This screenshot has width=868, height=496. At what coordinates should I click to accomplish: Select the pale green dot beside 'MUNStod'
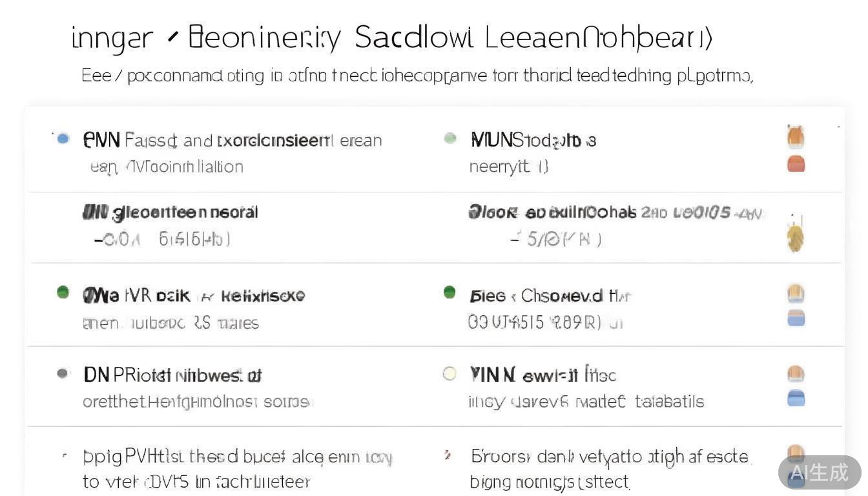point(450,138)
